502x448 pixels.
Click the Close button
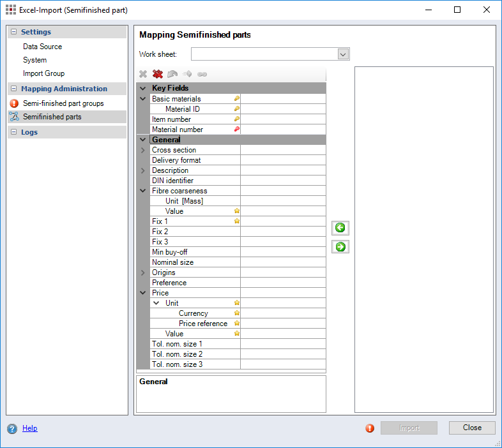coord(472,428)
